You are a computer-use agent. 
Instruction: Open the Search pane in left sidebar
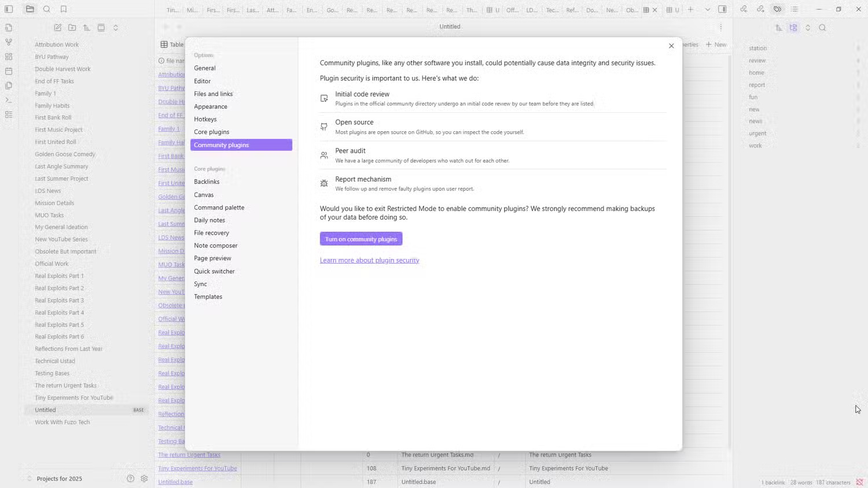[47, 9]
